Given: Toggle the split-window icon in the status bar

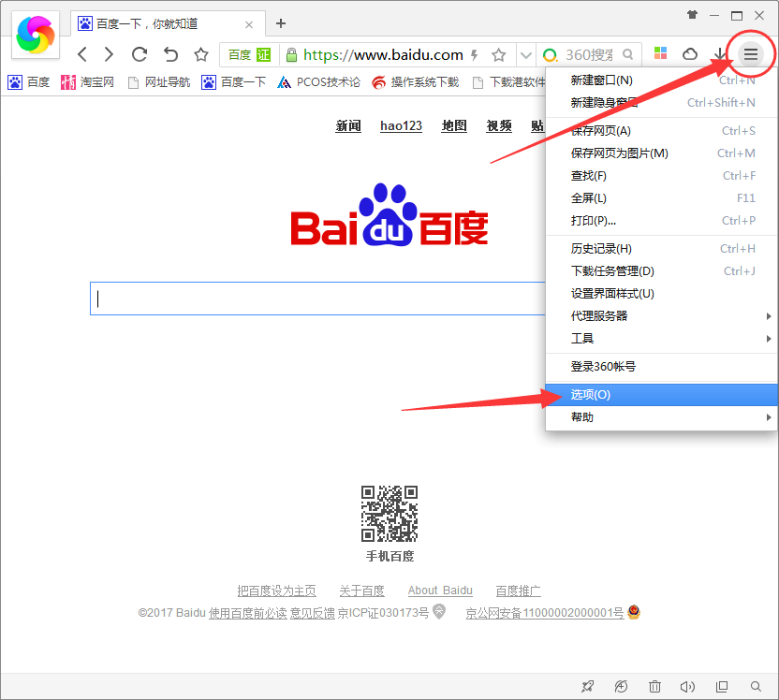Looking at the screenshot, I should coord(722,686).
